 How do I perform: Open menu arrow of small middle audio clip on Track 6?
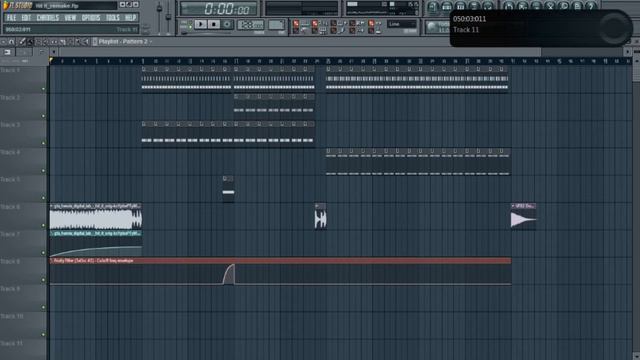[317, 206]
